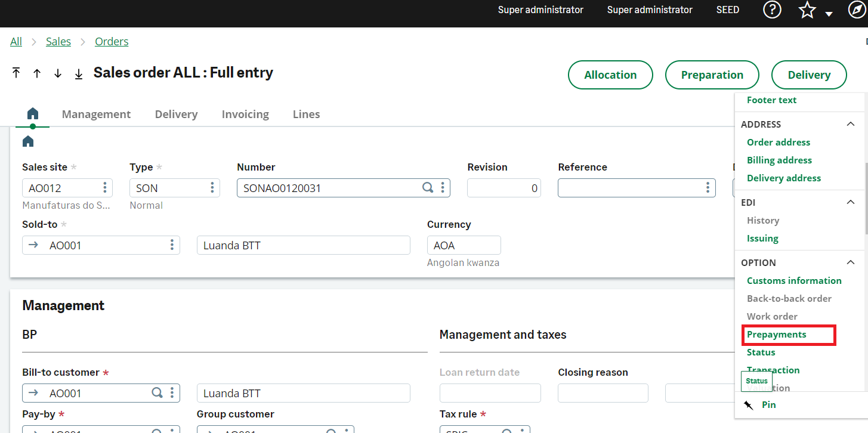This screenshot has width=868, height=433.
Task: Click inside the Revision input field
Action: (504, 187)
